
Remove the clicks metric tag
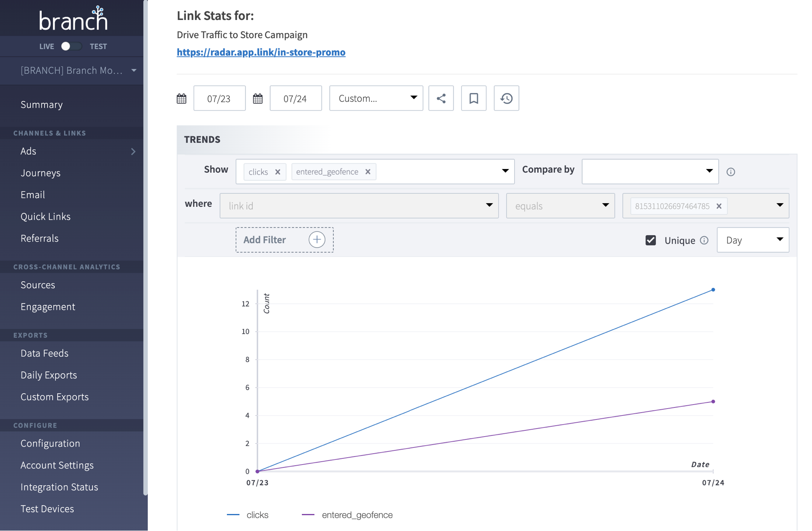coord(278,172)
